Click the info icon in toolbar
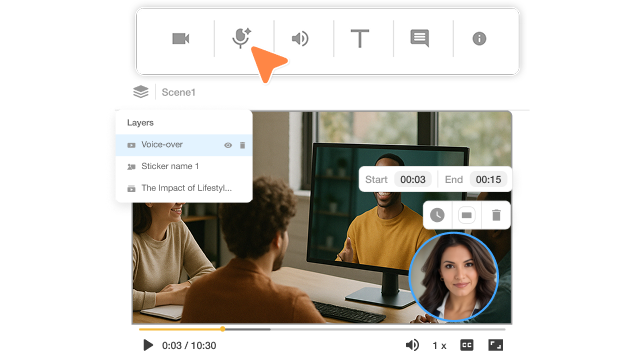Image resolution: width=640 pixels, height=360 pixels. [479, 39]
